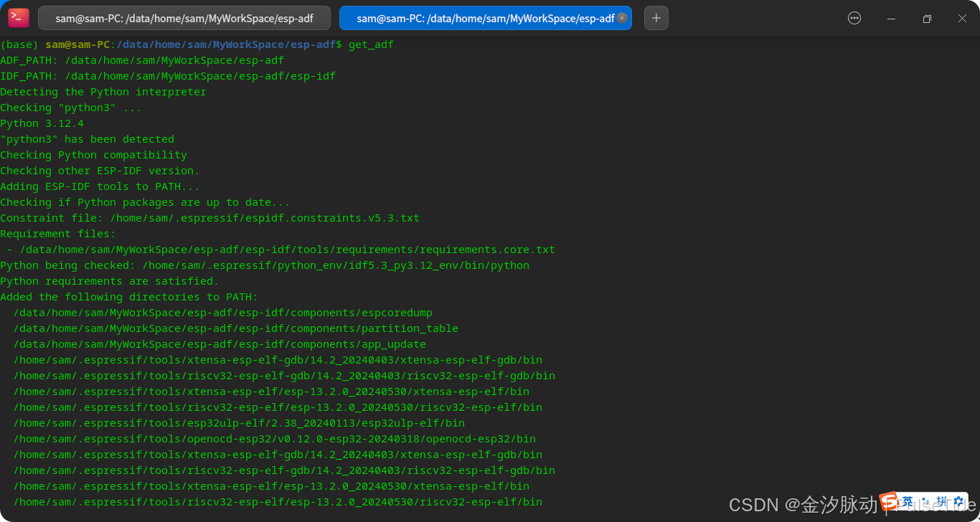Click 'Detecting the Python interpreter' line
This screenshot has height=522, width=980.
coord(103,92)
